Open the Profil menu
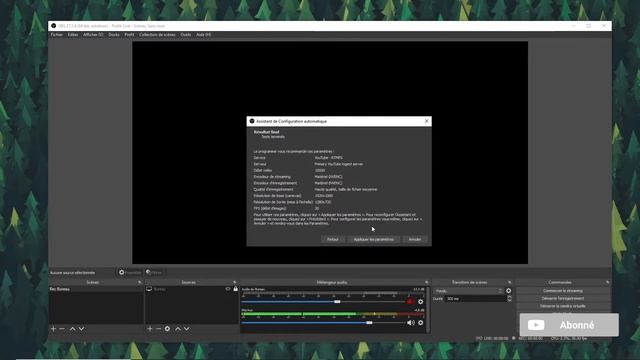 (129, 35)
